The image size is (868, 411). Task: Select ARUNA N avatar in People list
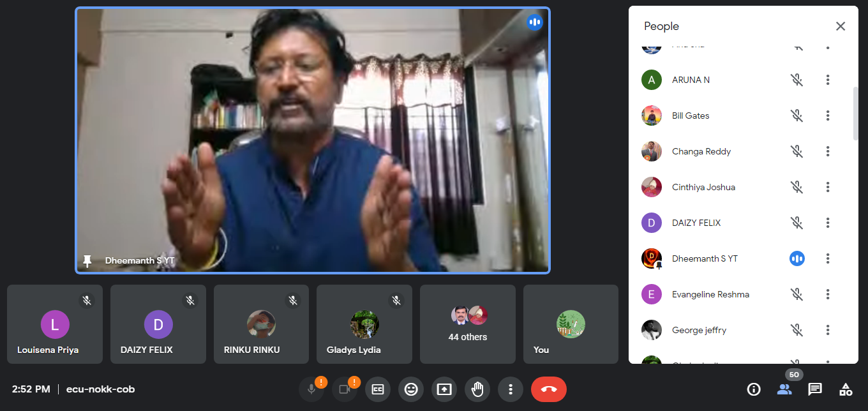pos(652,80)
